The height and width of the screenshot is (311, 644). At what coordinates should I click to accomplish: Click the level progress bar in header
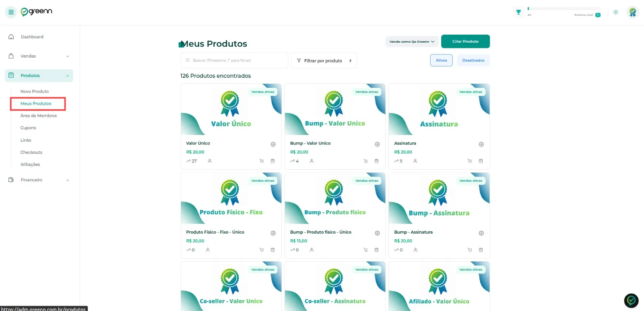click(564, 8)
